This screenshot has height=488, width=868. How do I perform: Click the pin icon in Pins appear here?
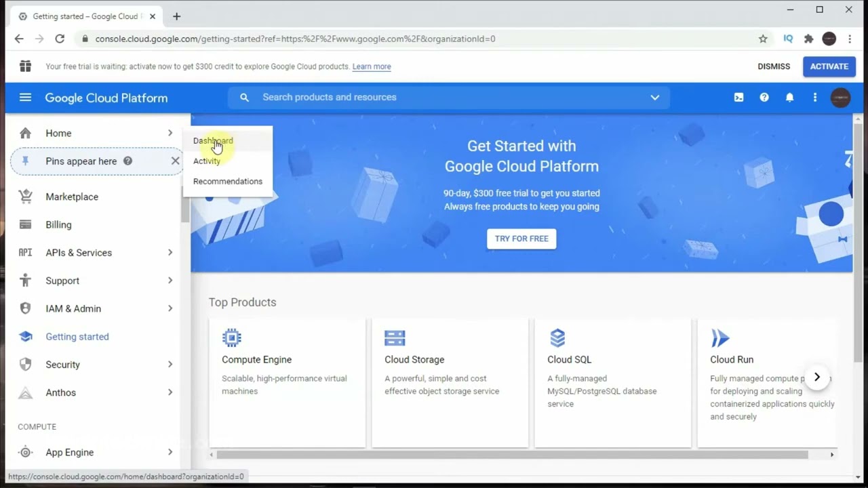click(x=25, y=161)
